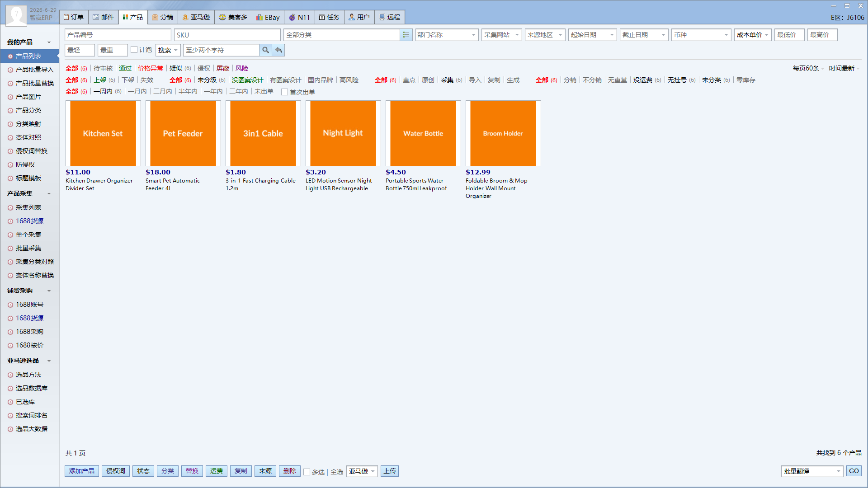
Task: Open the 成本单价 dropdown
Action: (x=753, y=35)
